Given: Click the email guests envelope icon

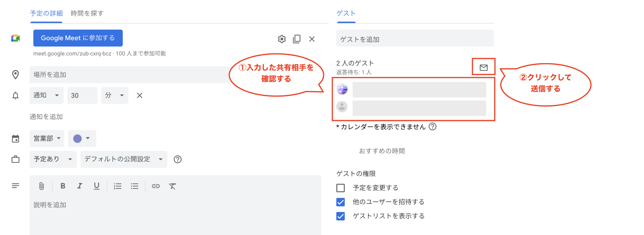Looking at the screenshot, I should click(483, 67).
